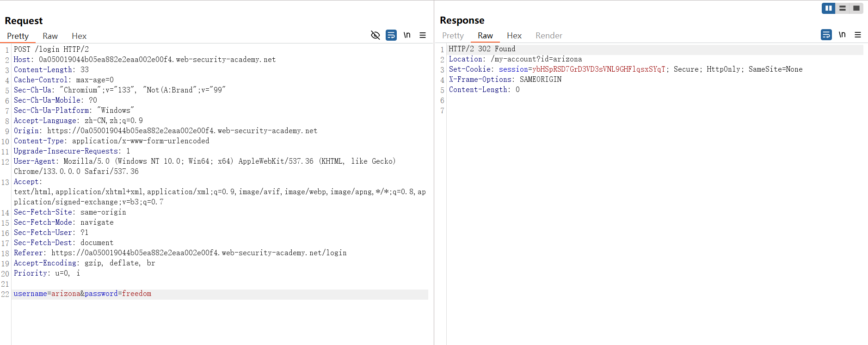
Task: Show non-printable characters in Response panel
Action: point(842,35)
